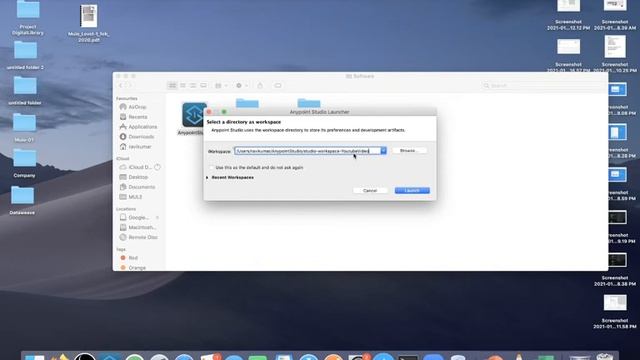Select the screenshot dated 8.39 AM on desktop

(x=615, y=6)
